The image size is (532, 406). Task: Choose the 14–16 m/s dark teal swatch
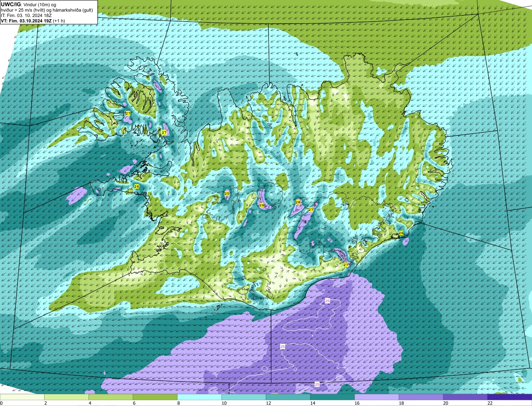point(332,397)
